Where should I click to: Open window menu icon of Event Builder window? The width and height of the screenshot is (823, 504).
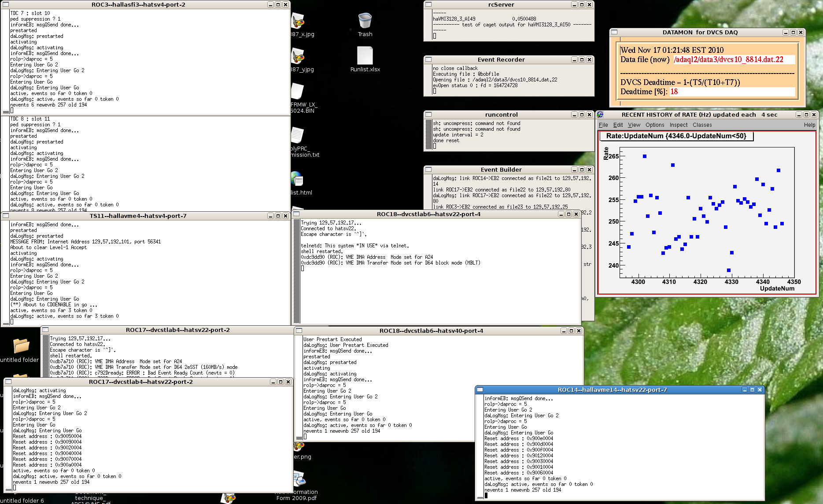428,169
